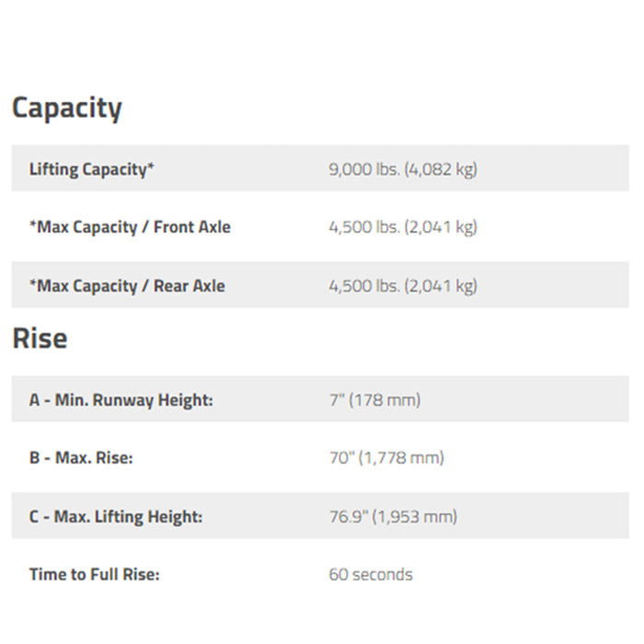
Task: Click the 76.9" (1,953 mm) value
Action: click(394, 517)
